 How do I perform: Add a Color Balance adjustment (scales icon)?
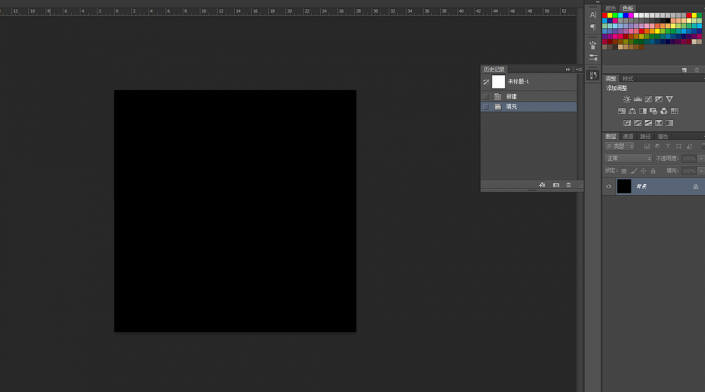[x=632, y=111]
